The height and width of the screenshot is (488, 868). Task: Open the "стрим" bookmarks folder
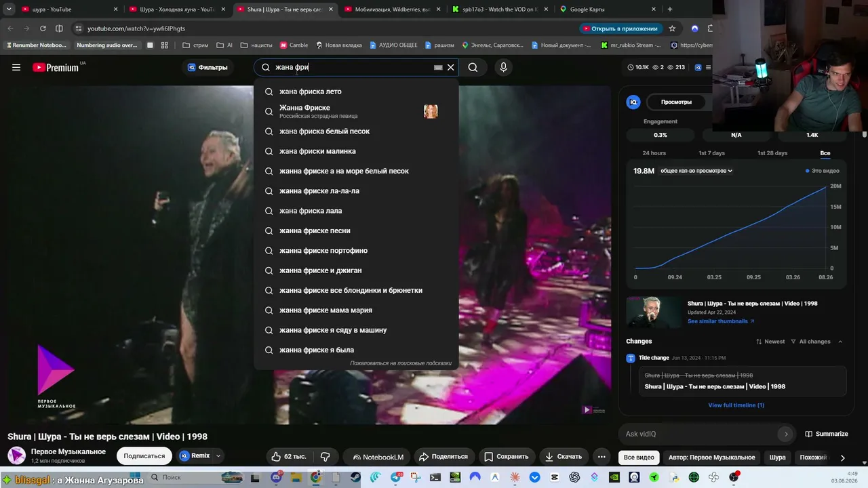coord(195,45)
